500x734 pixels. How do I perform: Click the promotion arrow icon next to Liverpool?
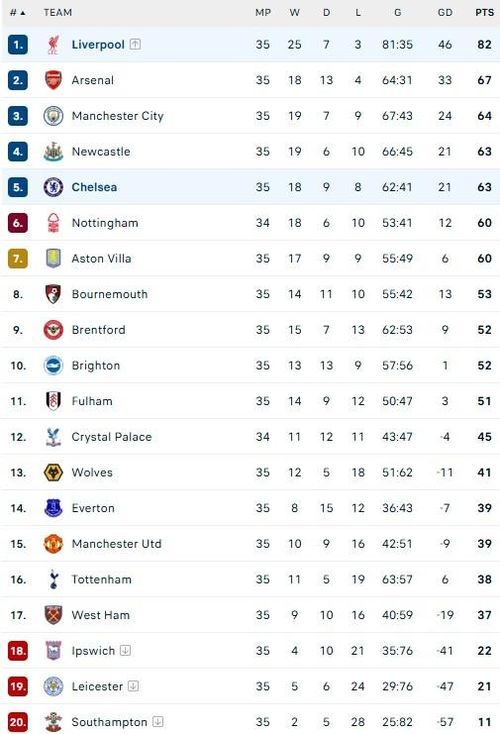(x=135, y=44)
